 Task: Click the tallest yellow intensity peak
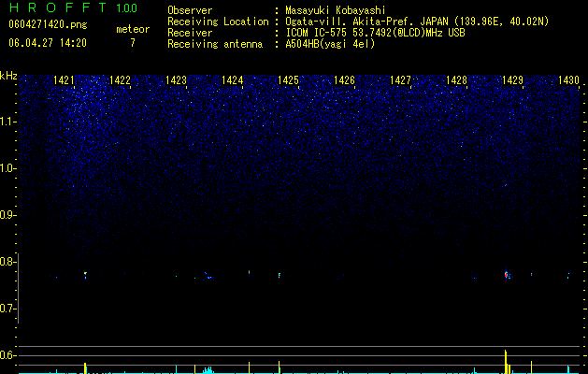[x=506, y=362]
